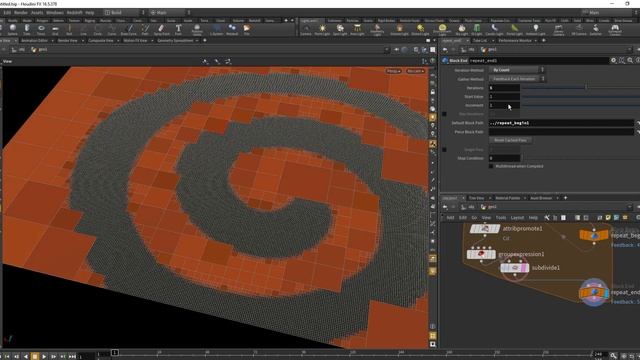Expand the Geometry Spreadsheet tab arrow

pyautogui.click(x=197, y=41)
